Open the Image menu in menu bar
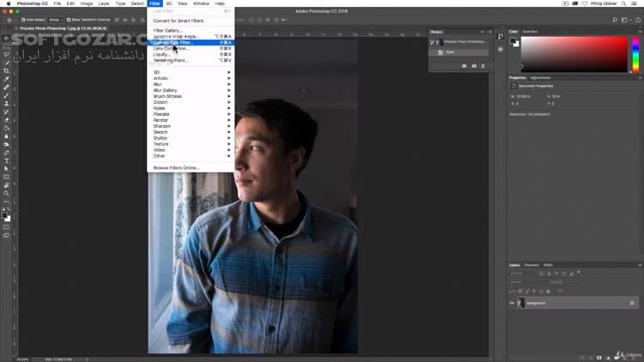This screenshot has width=644, height=362. point(86,3)
